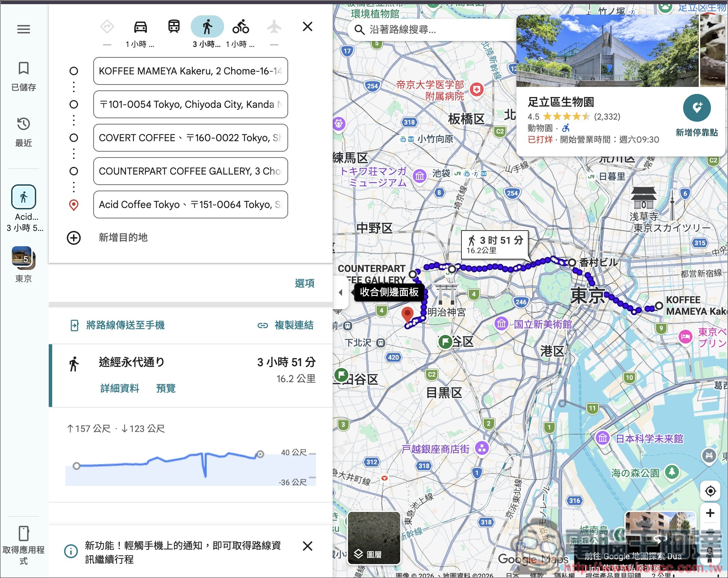Image resolution: width=728 pixels, height=578 pixels.
Task: Select the Acid walking route shortcut
Action: (x=24, y=197)
